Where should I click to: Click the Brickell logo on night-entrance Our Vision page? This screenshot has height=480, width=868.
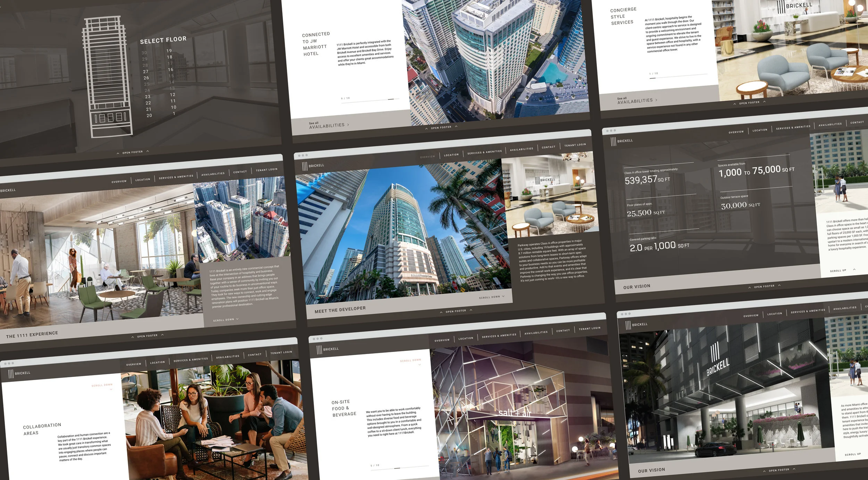coord(636,325)
